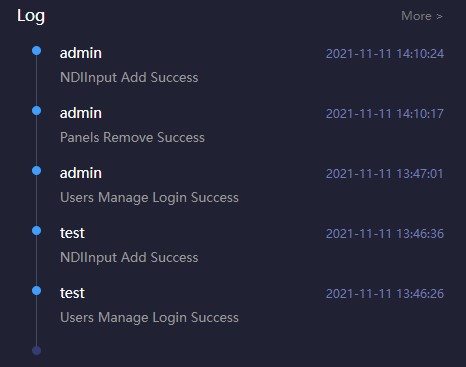Click the timeline dot for 13:46:36 entry
The image size is (466, 367).
(x=37, y=231)
